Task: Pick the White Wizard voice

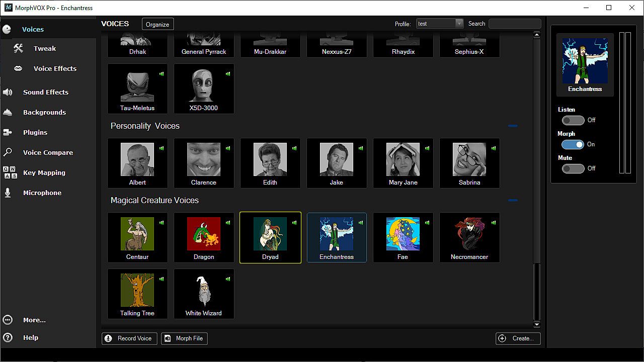Action: 204,291
